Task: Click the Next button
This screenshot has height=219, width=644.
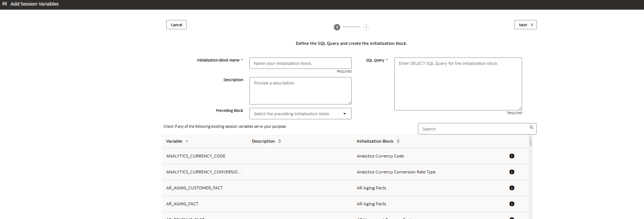Action: click(525, 25)
